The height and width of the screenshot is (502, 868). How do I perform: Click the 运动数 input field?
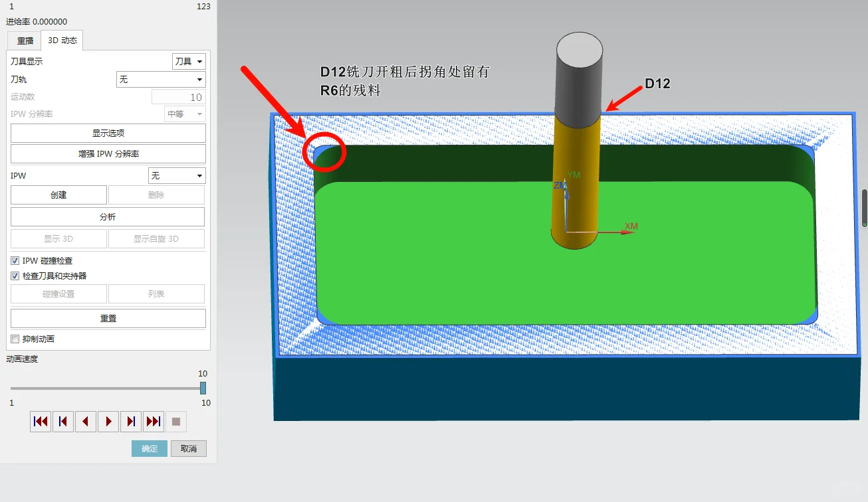point(179,96)
